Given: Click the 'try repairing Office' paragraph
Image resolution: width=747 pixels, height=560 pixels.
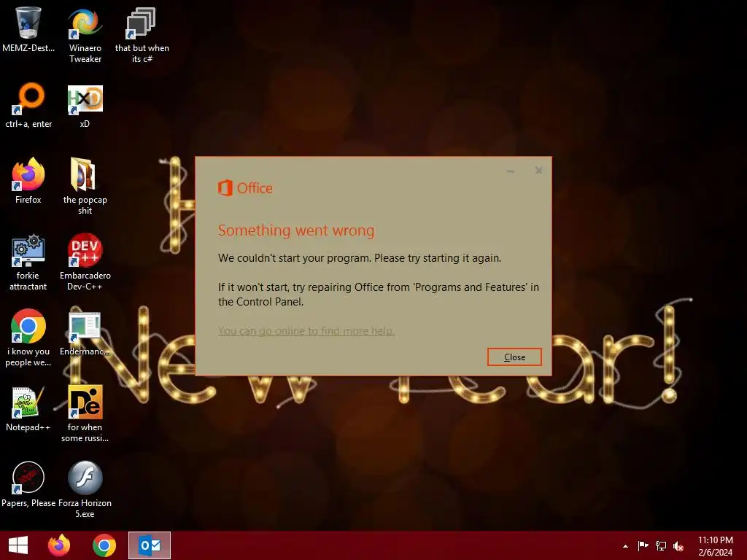Looking at the screenshot, I should click(379, 295).
